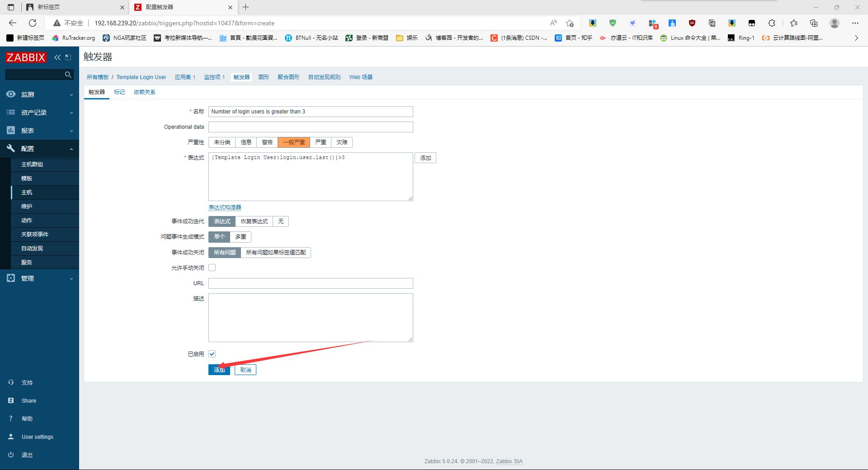The height and width of the screenshot is (470, 868).
Task: Set severity to 信息
Action: tap(246, 142)
